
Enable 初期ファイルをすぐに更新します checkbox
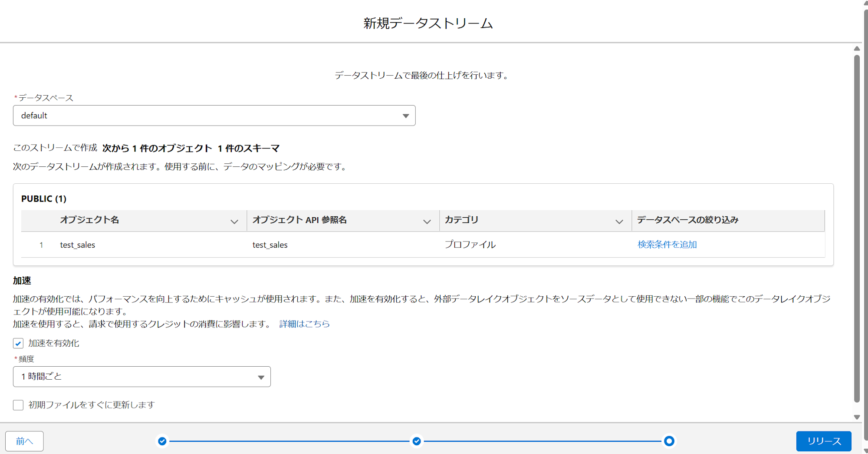coord(18,405)
